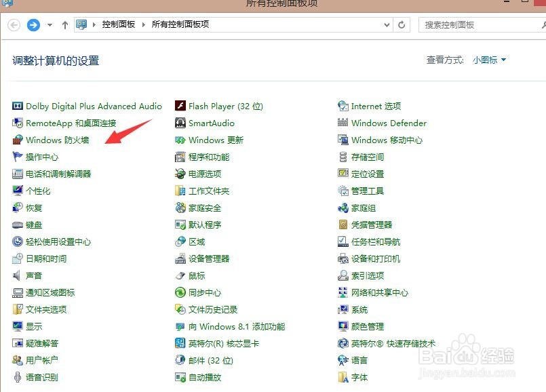
Task: Click the RemoteApp 和桌面连接 icon
Action: 18,123
